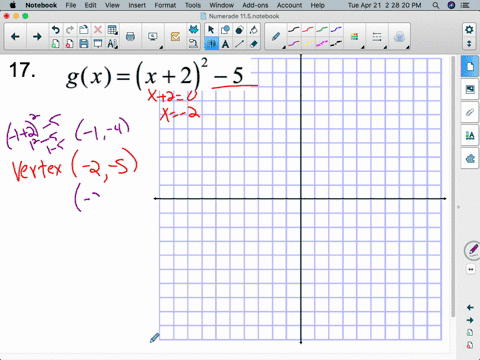This screenshot has height=360, width=480.
Task: Open the Format menu
Action: click(165, 5)
